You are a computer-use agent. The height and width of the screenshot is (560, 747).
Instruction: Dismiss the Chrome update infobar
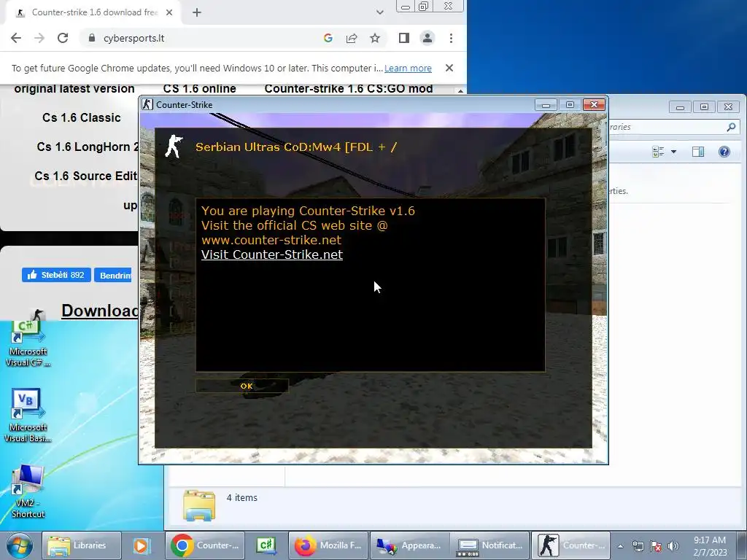coord(449,68)
